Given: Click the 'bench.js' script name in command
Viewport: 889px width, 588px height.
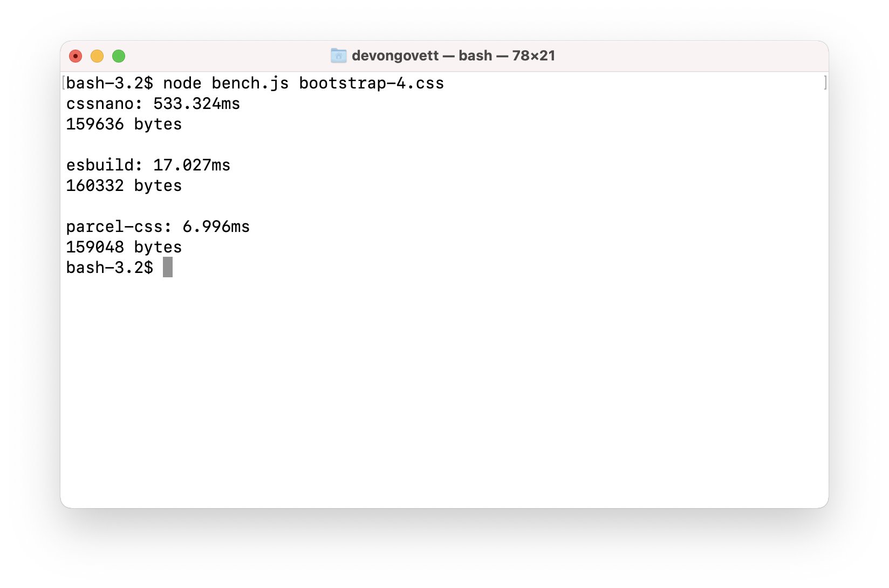Looking at the screenshot, I should pos(250,83).
